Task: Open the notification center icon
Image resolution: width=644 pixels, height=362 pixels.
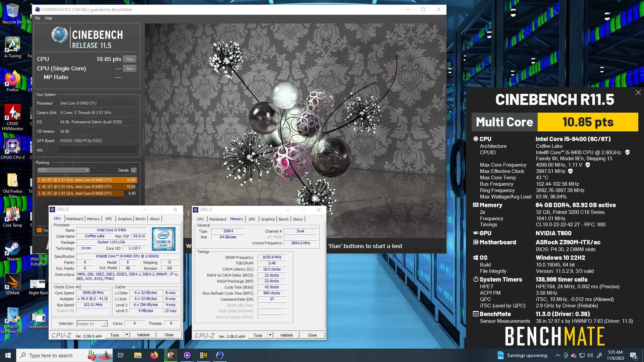Action: click(634, 356)
